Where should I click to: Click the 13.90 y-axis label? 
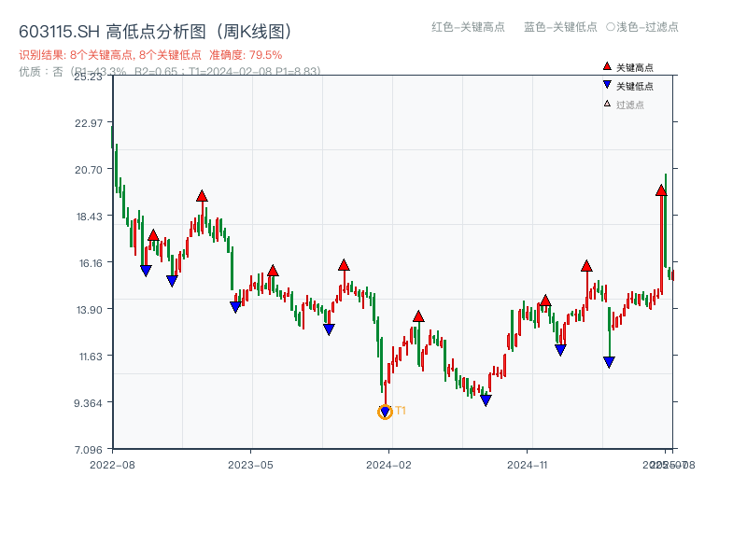click(x=89, y=310)
